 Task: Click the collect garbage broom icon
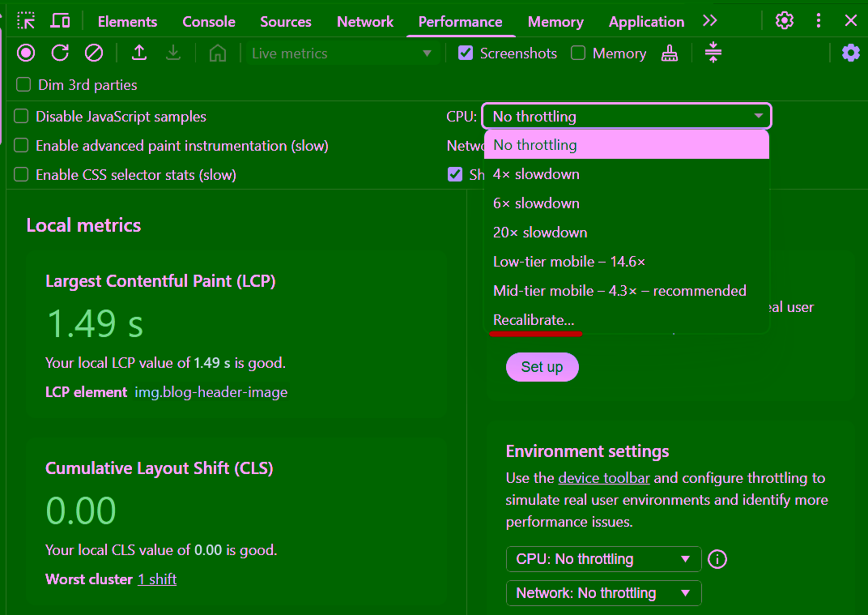point(670,53)
